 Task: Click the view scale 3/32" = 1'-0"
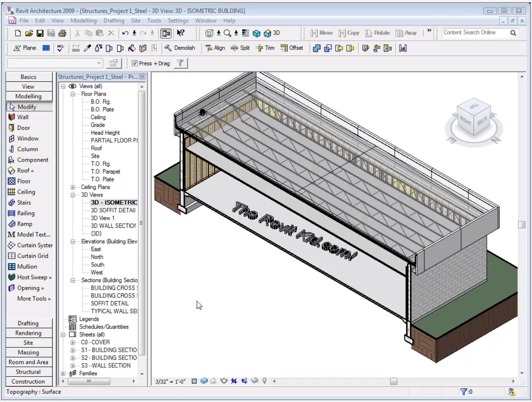point(171,381)
